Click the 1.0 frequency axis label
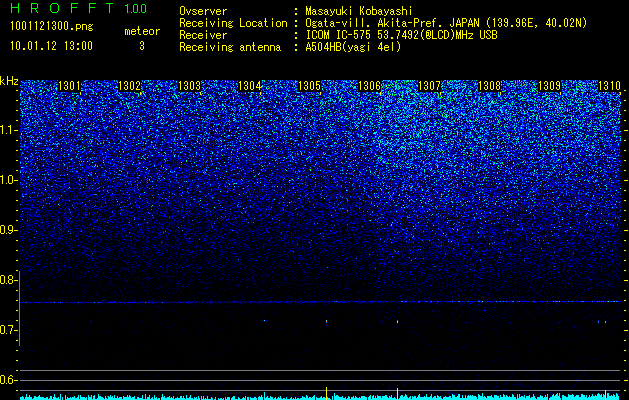629x400 pixels. pos(8,181)
